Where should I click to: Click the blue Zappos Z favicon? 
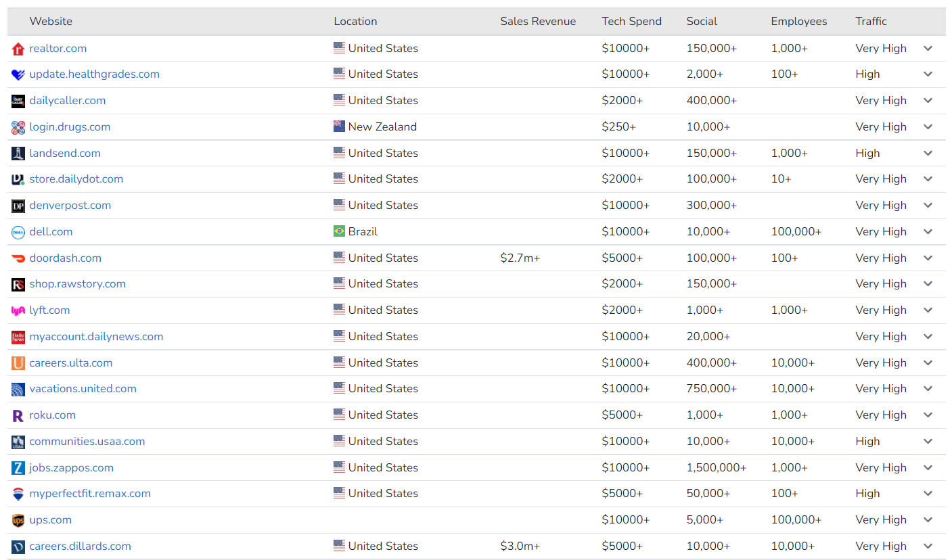click(18, 468)
